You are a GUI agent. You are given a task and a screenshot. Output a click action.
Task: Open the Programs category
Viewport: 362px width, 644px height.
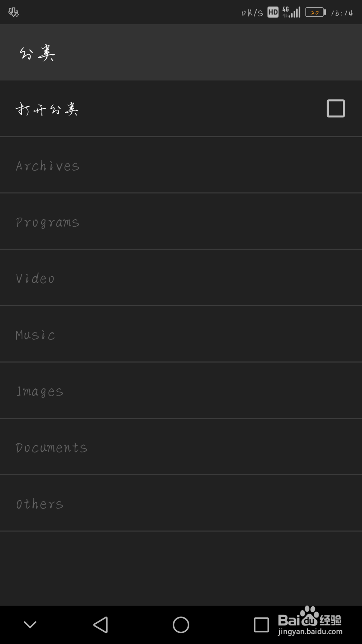coord(181,221)
